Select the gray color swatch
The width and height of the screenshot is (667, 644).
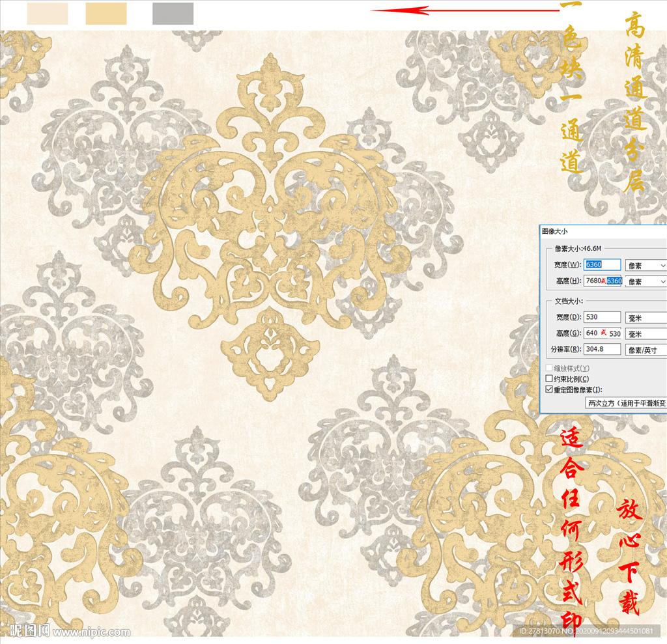(173, 14)
